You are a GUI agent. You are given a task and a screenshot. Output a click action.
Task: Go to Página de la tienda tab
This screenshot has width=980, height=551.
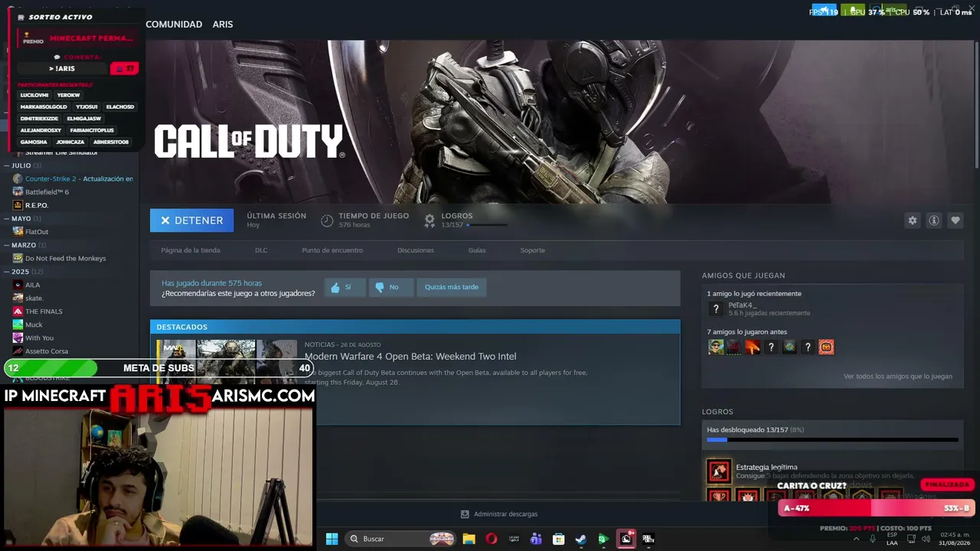coord(191,250)
